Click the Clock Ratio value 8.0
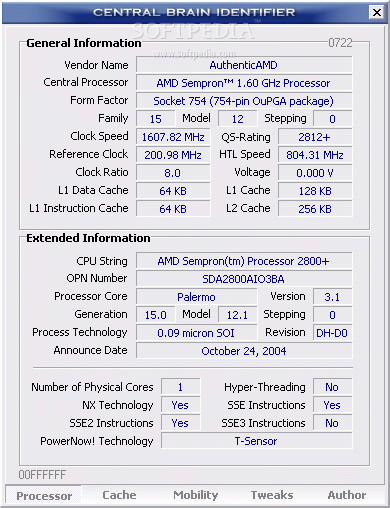 coord(173,173)
